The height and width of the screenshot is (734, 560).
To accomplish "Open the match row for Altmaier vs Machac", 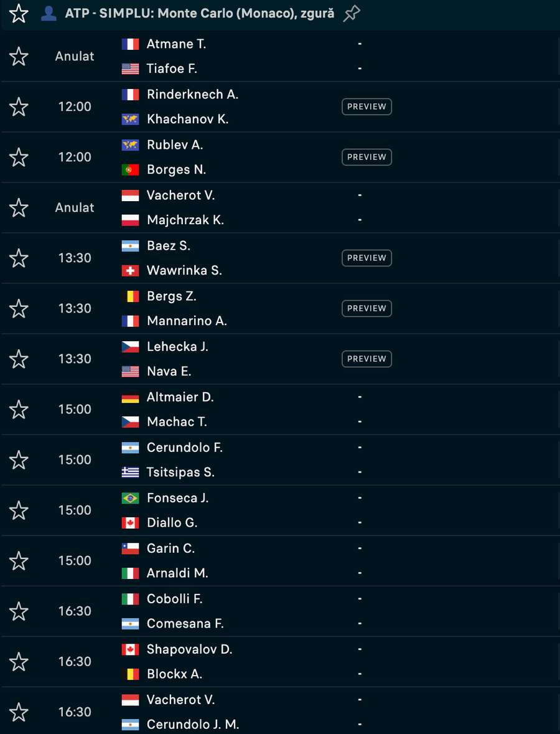I will coord(280,409).
